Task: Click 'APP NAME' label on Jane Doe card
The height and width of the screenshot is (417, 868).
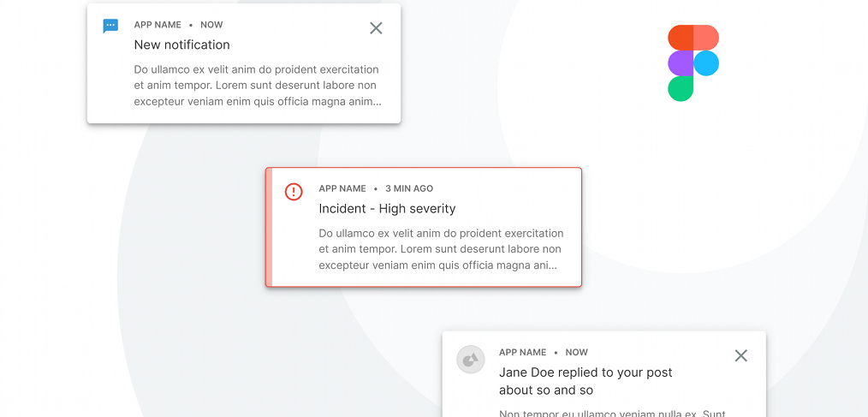Action: tap(522, 352)
